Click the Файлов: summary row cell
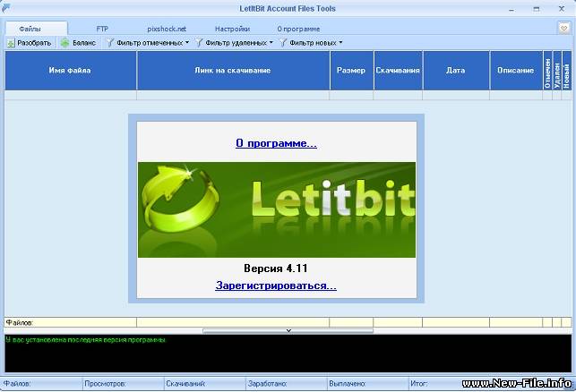576x392 pixels. coord(70,322)
